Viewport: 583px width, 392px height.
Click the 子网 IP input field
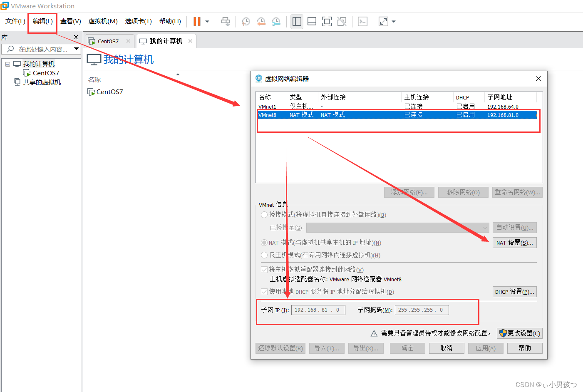(x=318, y=310)
